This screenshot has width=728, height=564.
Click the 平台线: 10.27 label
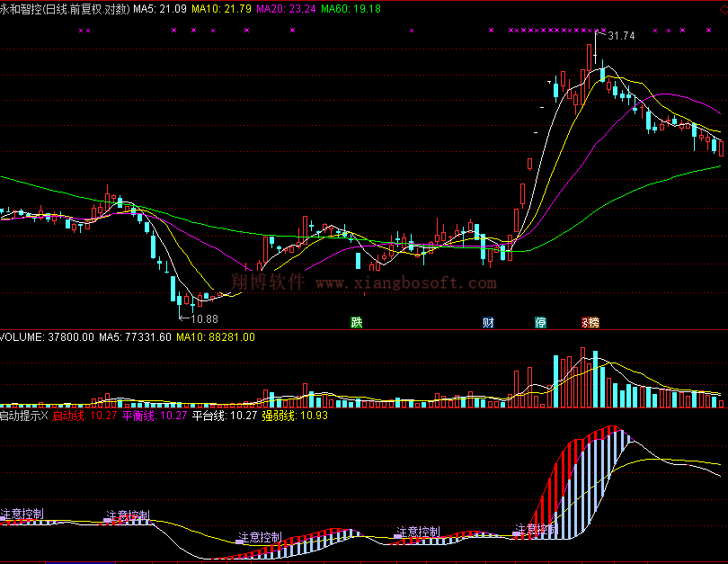tap(225, 416)
